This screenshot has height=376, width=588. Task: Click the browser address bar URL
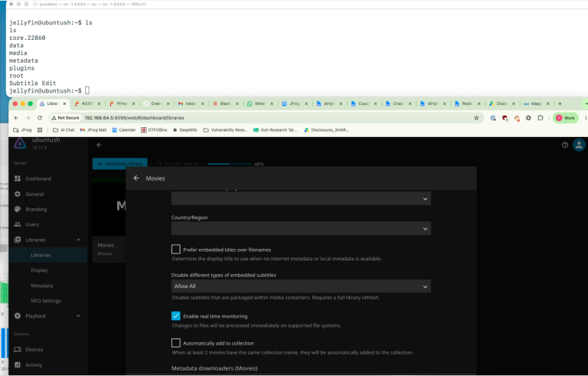[x=134, y=118]
